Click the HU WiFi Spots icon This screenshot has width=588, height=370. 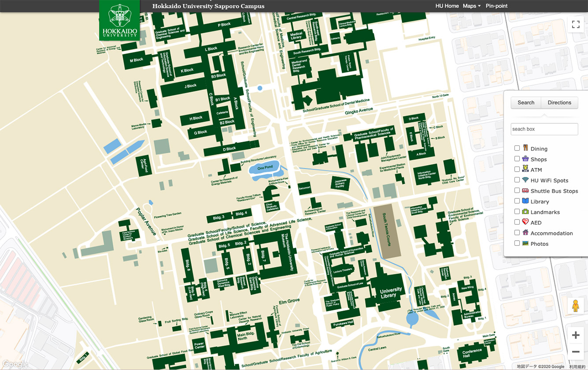[525, 180]
